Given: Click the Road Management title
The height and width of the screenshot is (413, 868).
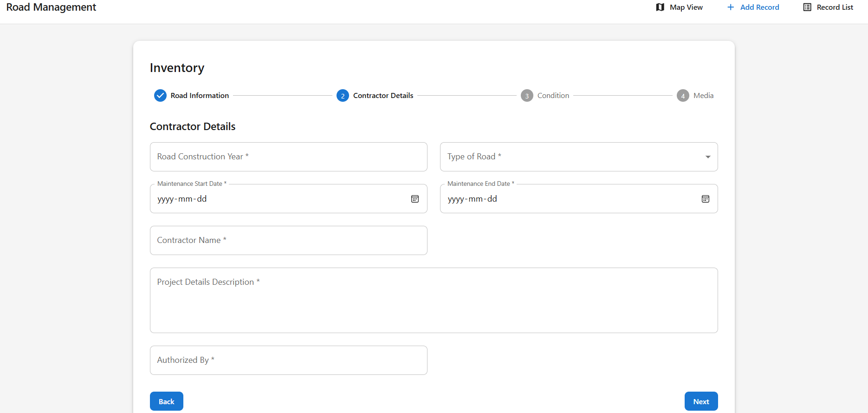Looking at the screenshot, I should click(51, 7).
